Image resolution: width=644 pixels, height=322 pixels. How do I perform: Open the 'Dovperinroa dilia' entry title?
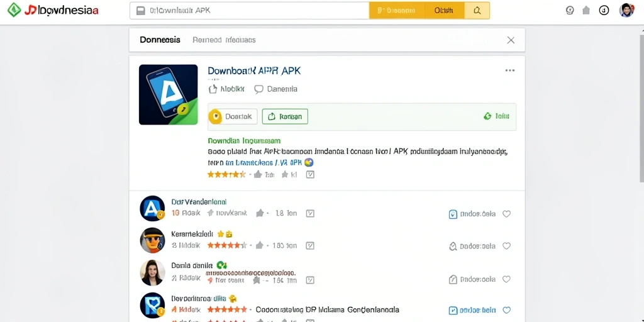click(x=199, y=299)
